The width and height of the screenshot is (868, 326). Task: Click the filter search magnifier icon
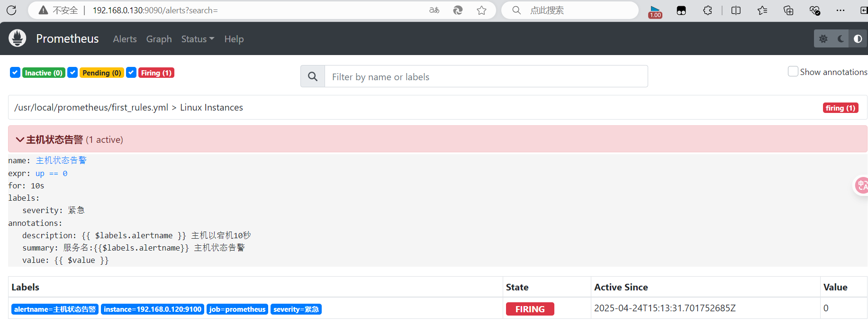[x=313, y=76]
